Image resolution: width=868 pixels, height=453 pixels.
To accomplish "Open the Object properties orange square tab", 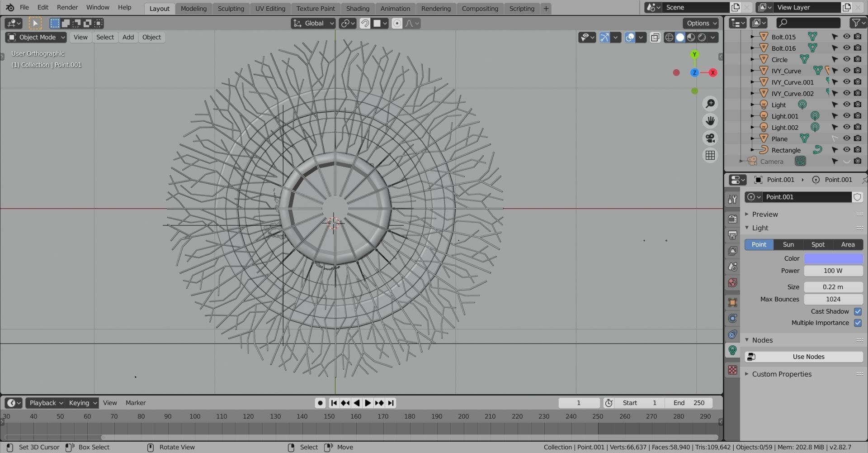I will click(732, 302).
